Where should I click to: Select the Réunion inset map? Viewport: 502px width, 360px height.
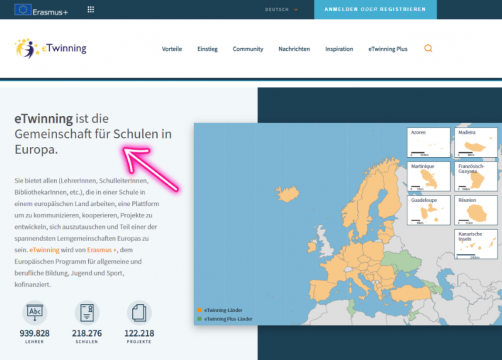476,210
